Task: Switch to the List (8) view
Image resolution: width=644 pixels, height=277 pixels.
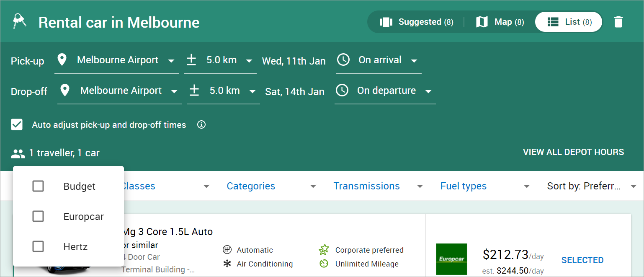Action: [x=569, y=22]
